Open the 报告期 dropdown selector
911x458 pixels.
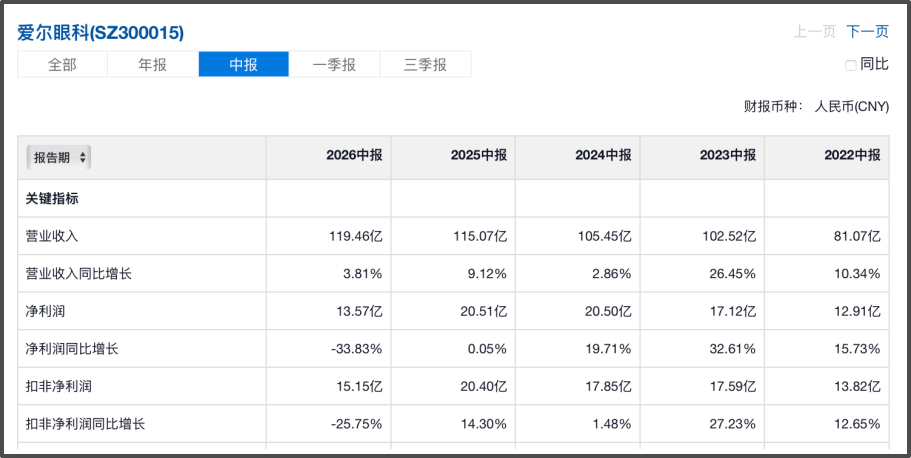tap(59, 157)
